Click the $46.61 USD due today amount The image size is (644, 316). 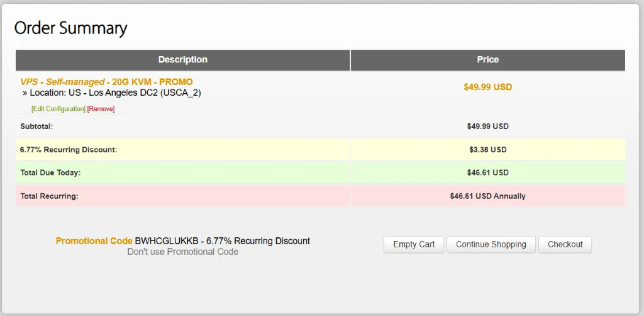tap(487, 172)
